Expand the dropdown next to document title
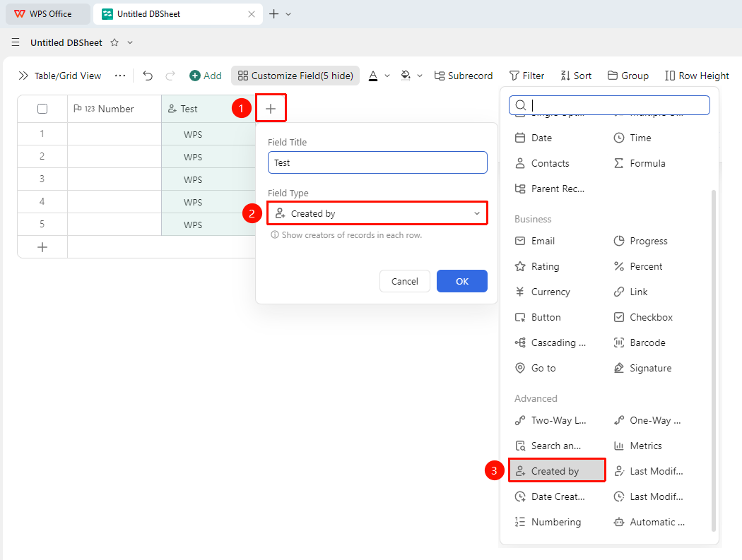Image resolution: width=742 pixels, height=560 pixels. [x=130, y=42]
